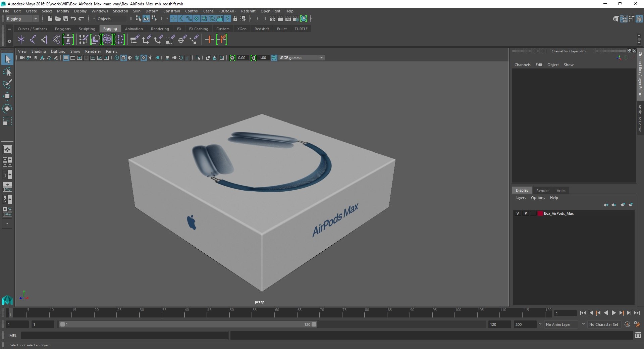644x349 pixels.
Task: Activate the Lasso select tool
Action: (7, 72)
